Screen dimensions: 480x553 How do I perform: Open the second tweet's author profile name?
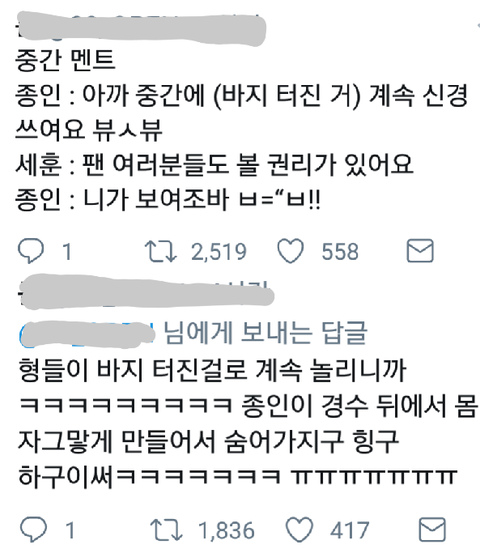[147, 292]
